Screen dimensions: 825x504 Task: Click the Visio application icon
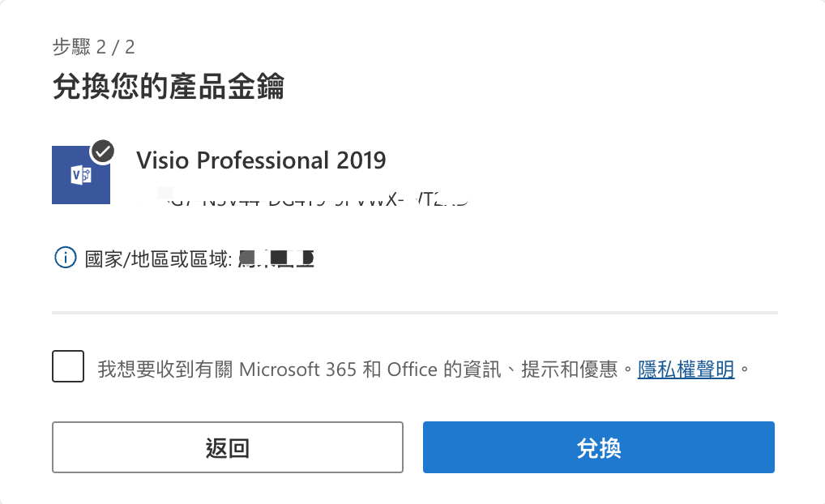click(80, 176)
